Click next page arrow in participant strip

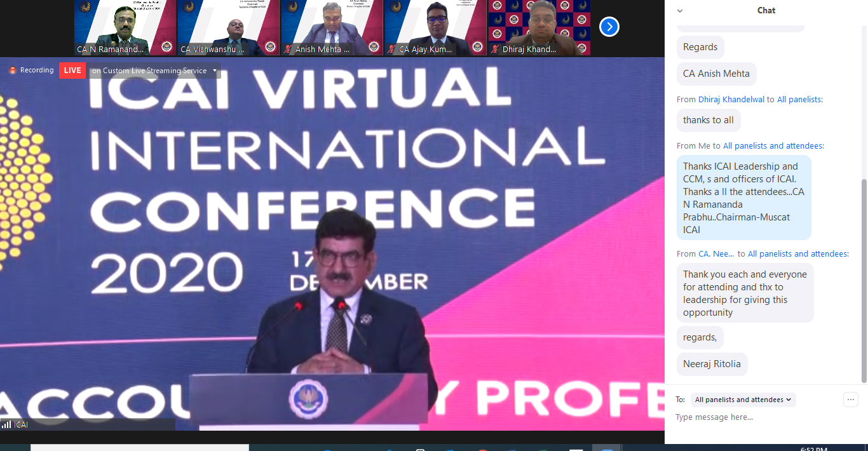click(609, 27)
